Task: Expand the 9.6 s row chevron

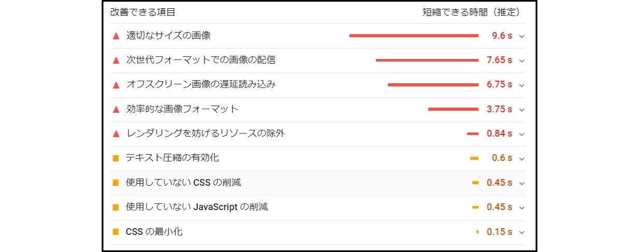Action: [521, 36]
